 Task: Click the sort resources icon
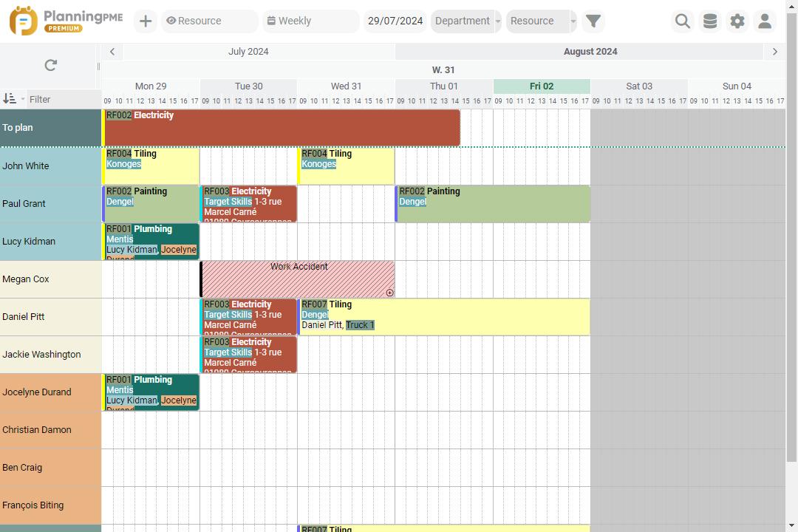click(x=9, y=99)
